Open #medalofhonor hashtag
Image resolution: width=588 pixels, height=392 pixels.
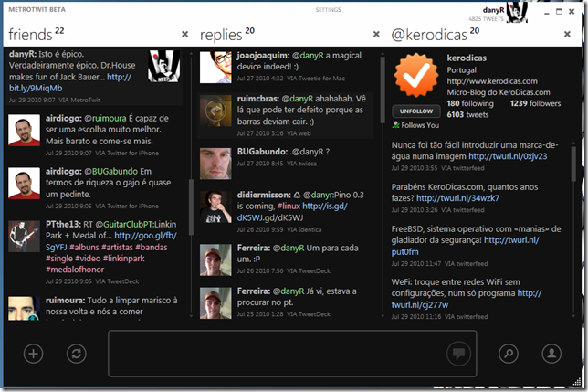(75, 270)
